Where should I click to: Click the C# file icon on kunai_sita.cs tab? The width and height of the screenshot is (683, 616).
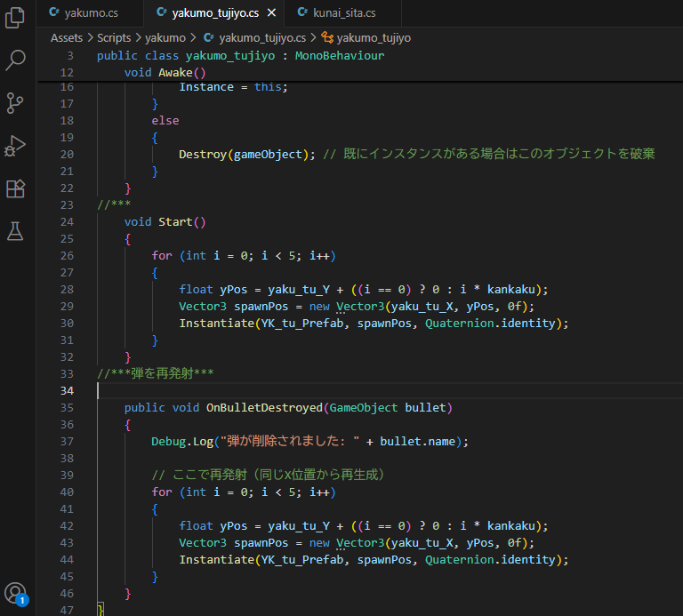point(302,12)
